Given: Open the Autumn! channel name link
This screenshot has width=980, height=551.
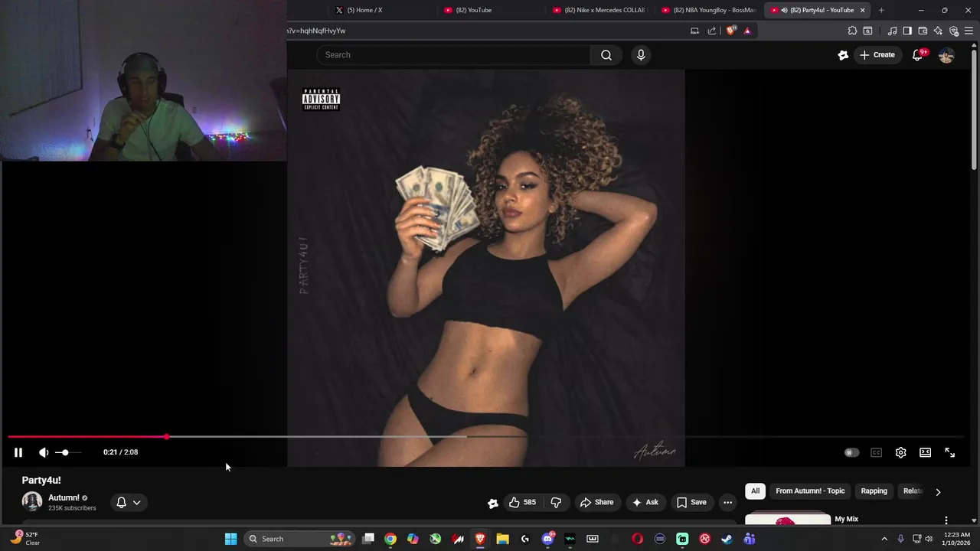Looking at the screenshot, I should [x=64, y=497].
